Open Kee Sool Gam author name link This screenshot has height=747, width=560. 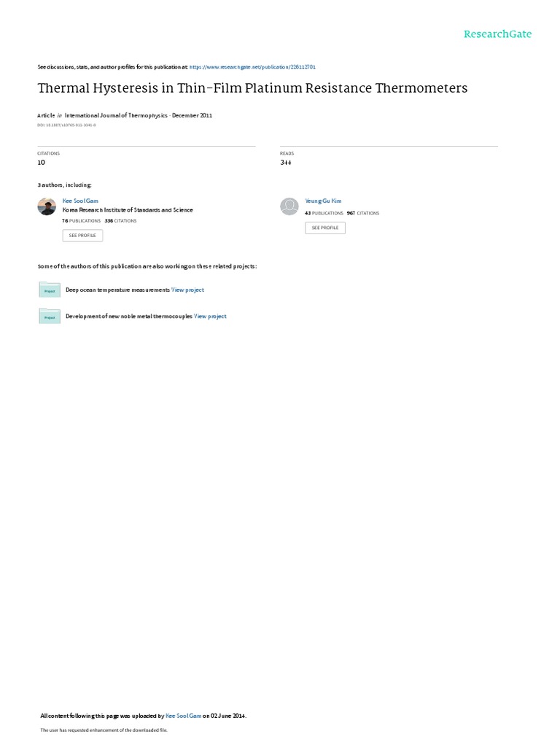point(80,201)
